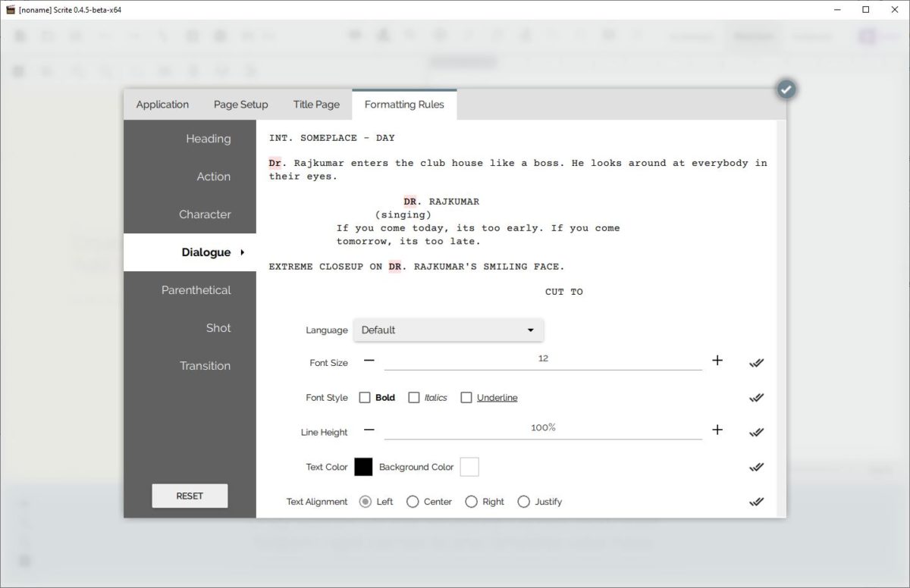This screenshot has height=588, width=910.
Task: Open Action formatting rules
Action: coord(190,177)
